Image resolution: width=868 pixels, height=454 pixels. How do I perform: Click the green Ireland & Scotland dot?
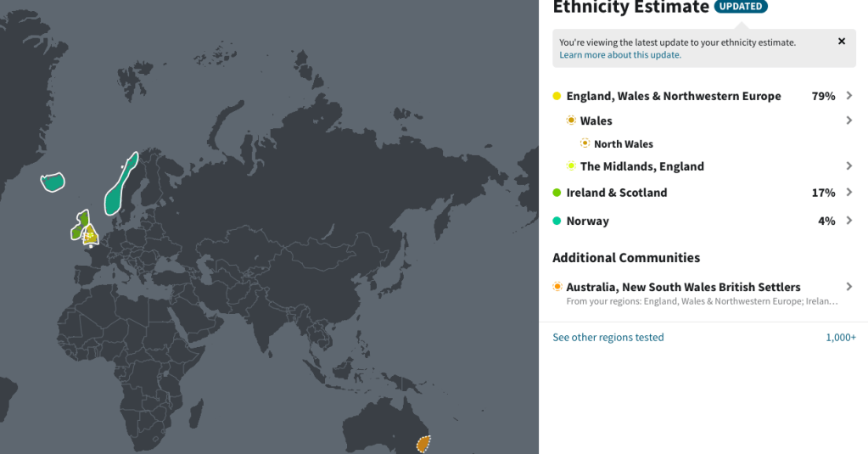point(557,193)
